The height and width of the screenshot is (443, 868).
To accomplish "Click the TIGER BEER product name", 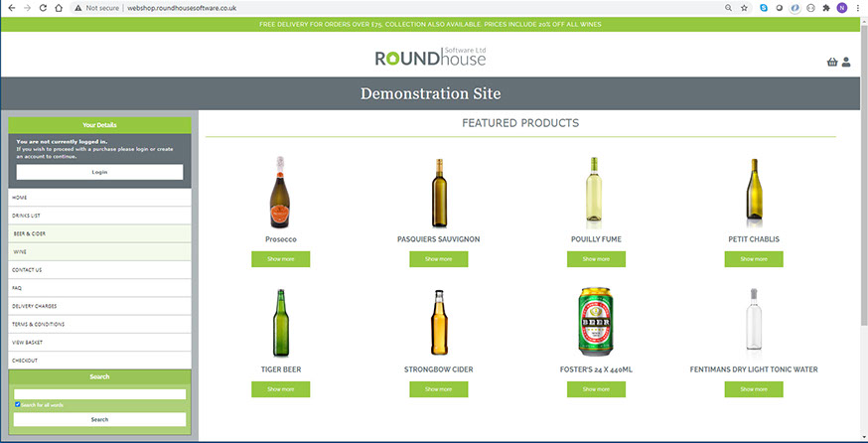I will (281, 369).
